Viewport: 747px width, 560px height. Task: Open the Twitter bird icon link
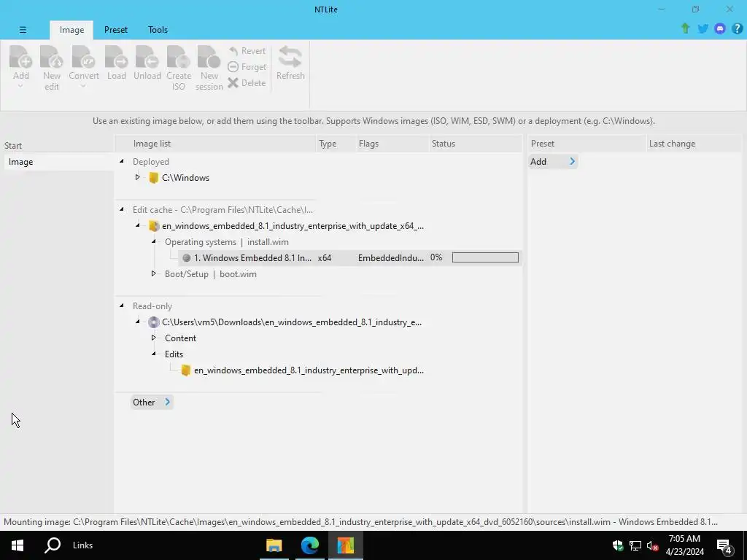coord(703,28)
